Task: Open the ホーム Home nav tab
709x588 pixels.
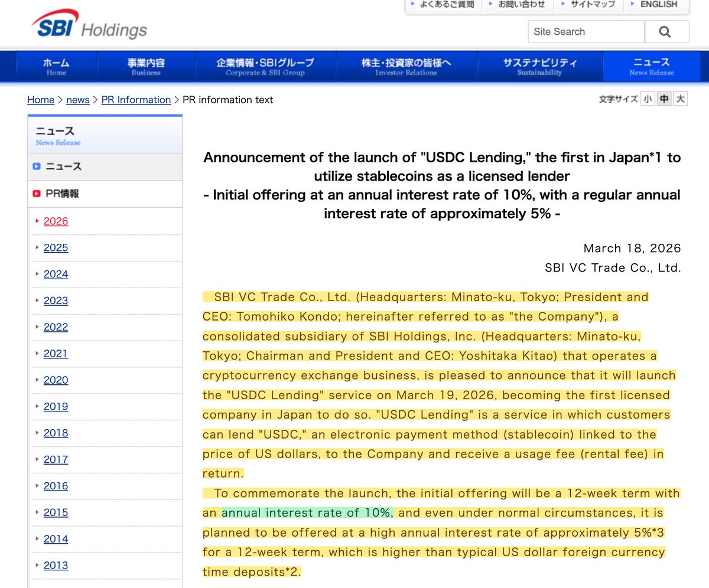Action: pos(57,66)
